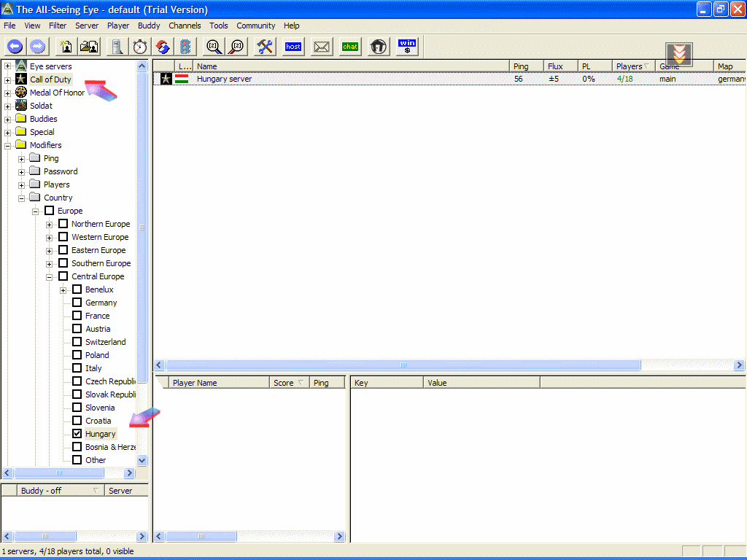Click the blue magnifier find icon

[x=214, y=47]
